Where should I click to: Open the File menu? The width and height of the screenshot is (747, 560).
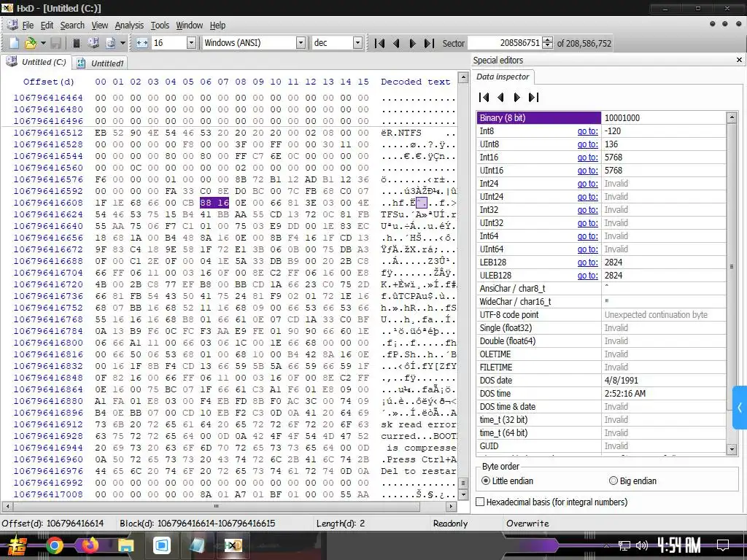coord(28,26)
